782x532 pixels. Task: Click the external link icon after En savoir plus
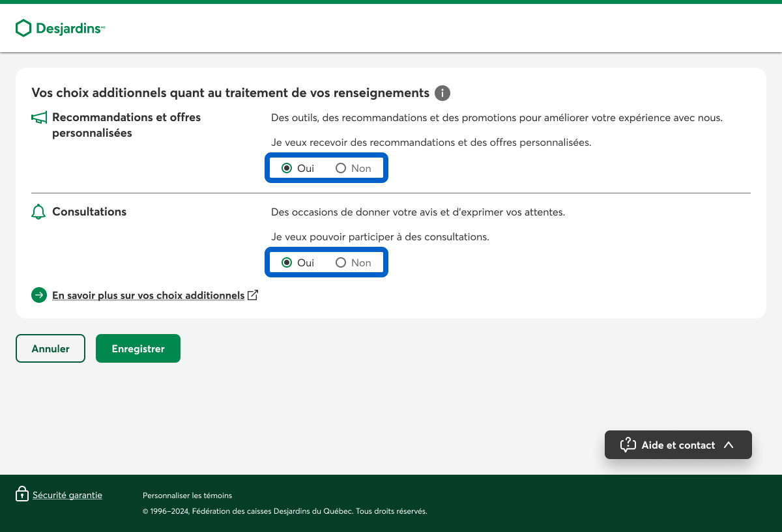point(253,295)
